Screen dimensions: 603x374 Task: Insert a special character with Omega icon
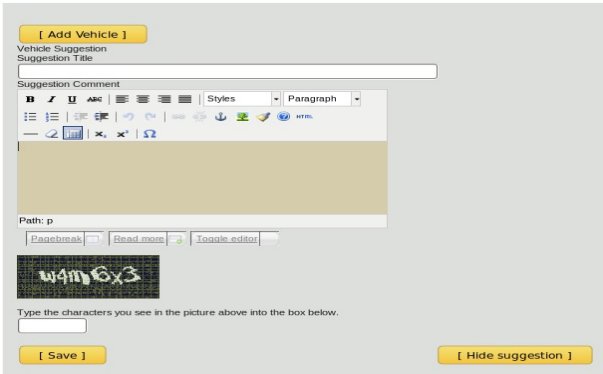[150, 134]
